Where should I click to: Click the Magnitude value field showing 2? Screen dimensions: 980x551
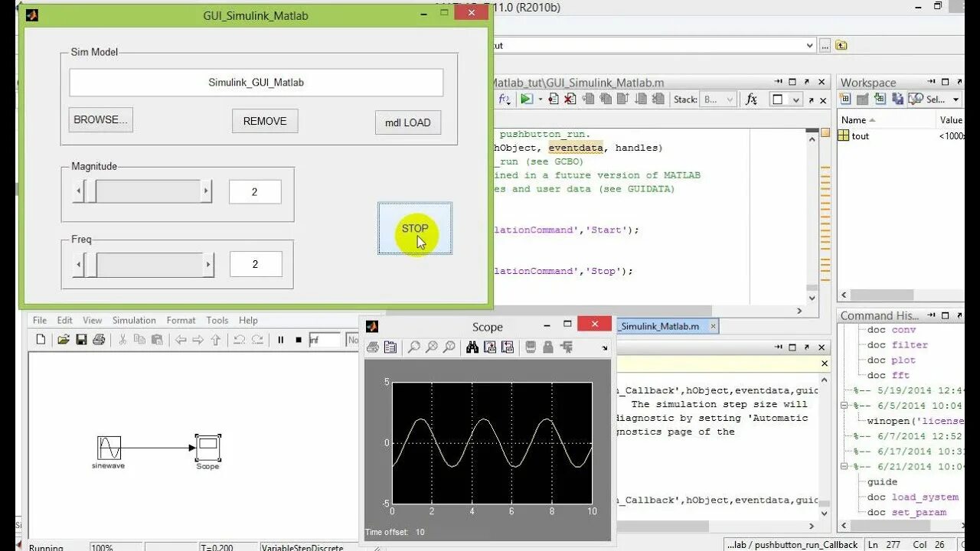click(255, 192)
